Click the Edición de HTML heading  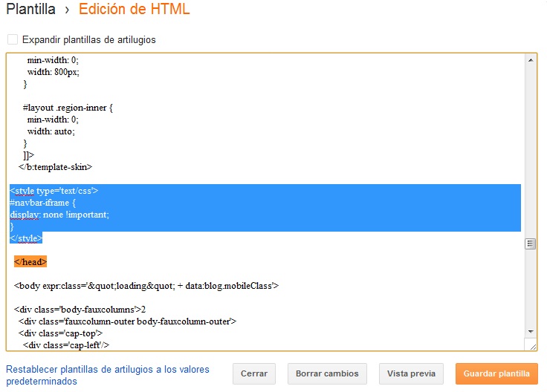pyautogui.click(x=134, y=9)
